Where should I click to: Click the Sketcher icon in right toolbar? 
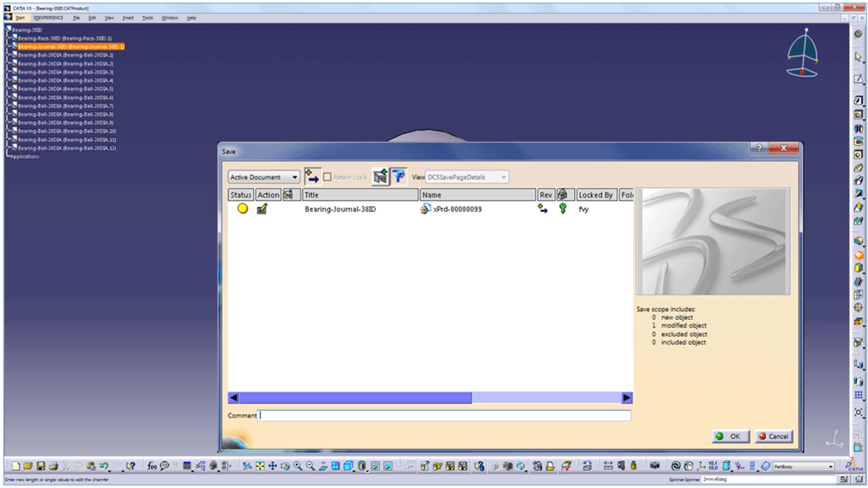858,79
